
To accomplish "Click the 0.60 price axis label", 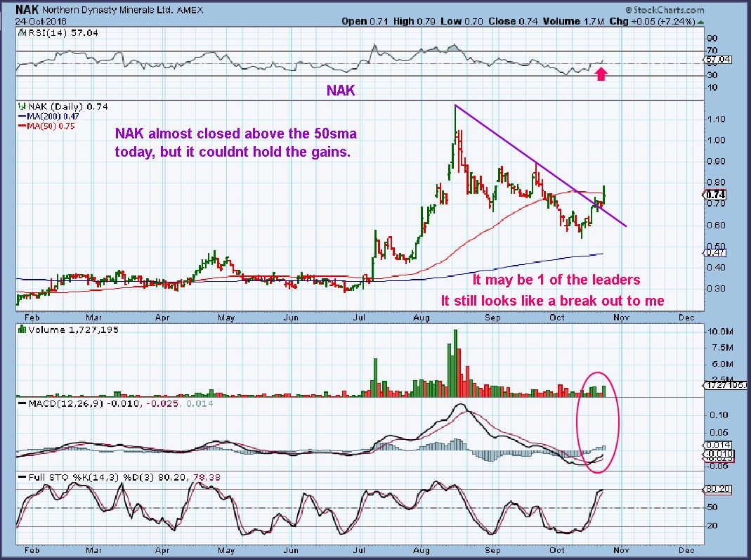I will click(716, 225).
